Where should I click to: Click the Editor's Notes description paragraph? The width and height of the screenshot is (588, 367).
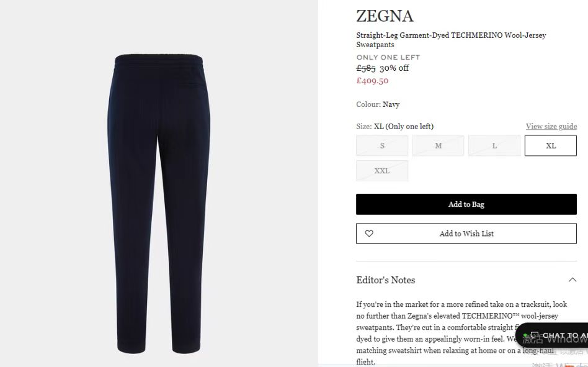tap(461, 333)
